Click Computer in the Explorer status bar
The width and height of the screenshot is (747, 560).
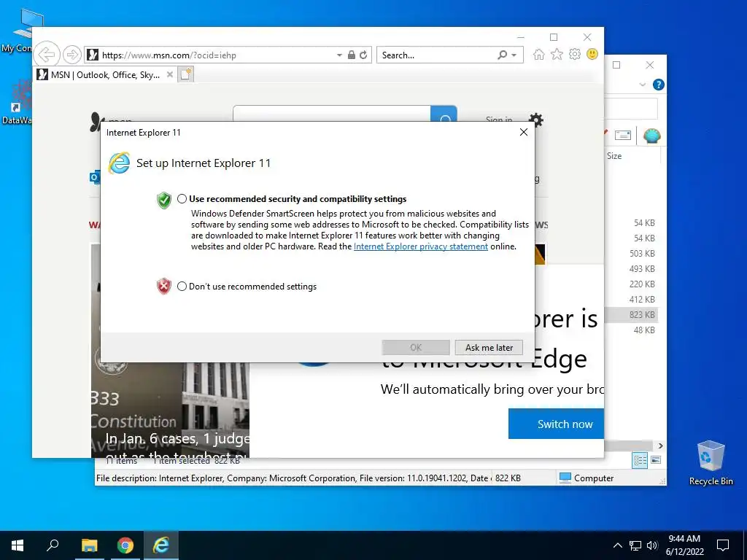pyautogui.click(x=587, y=478)
